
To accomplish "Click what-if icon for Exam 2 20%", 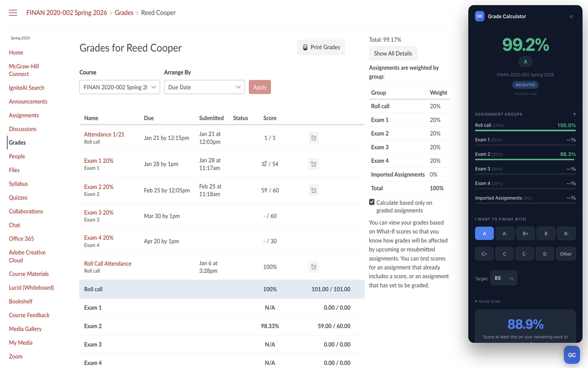I will coord(314,190).
